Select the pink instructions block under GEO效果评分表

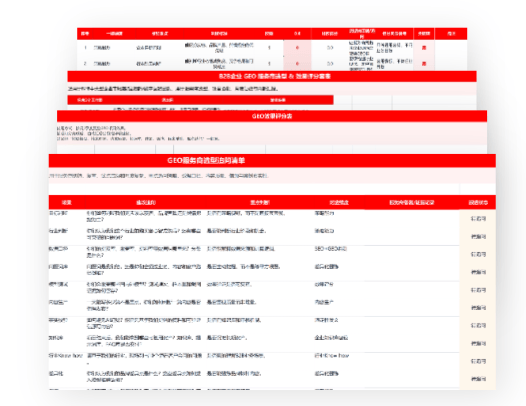pyautogui.click(x=272, y=133)
